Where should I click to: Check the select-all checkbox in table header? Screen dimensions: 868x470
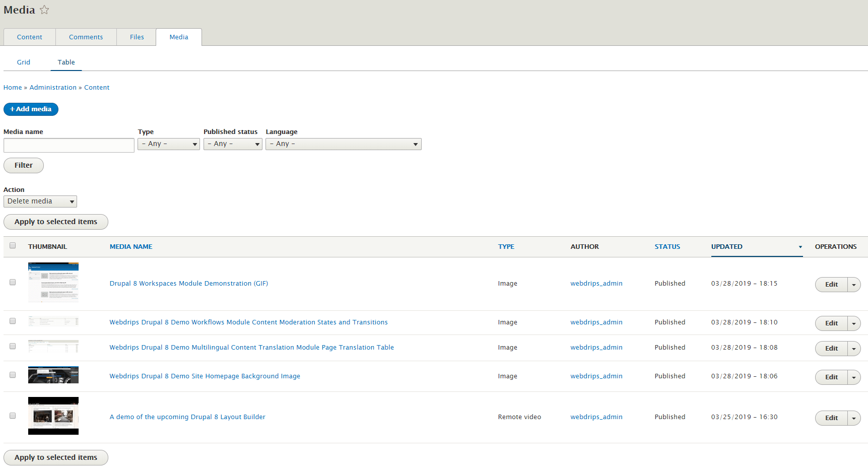click(x=13, y=245)
